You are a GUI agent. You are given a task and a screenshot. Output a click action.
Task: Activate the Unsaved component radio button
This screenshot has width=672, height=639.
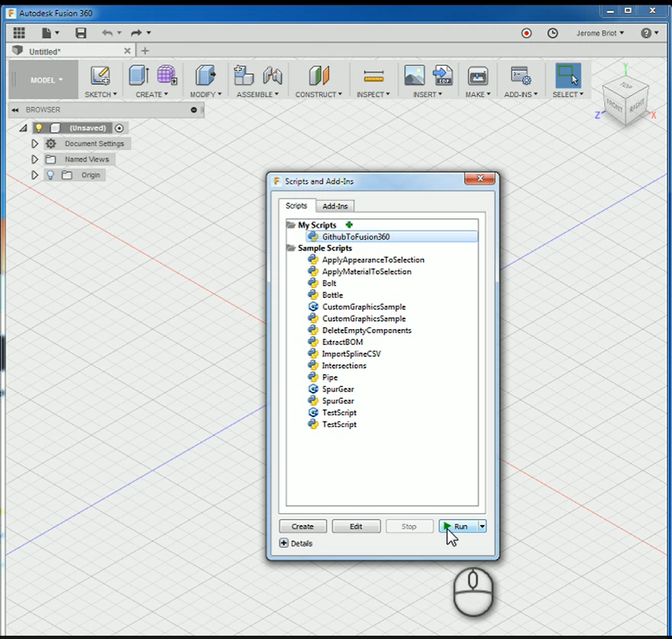click(x=119, y=128)
